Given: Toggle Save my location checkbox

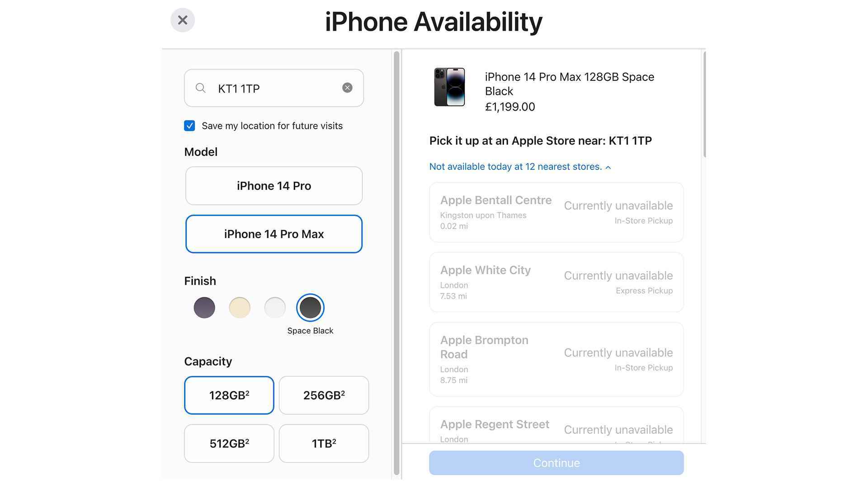Looking at the screenshot, I should pos(190,125).
